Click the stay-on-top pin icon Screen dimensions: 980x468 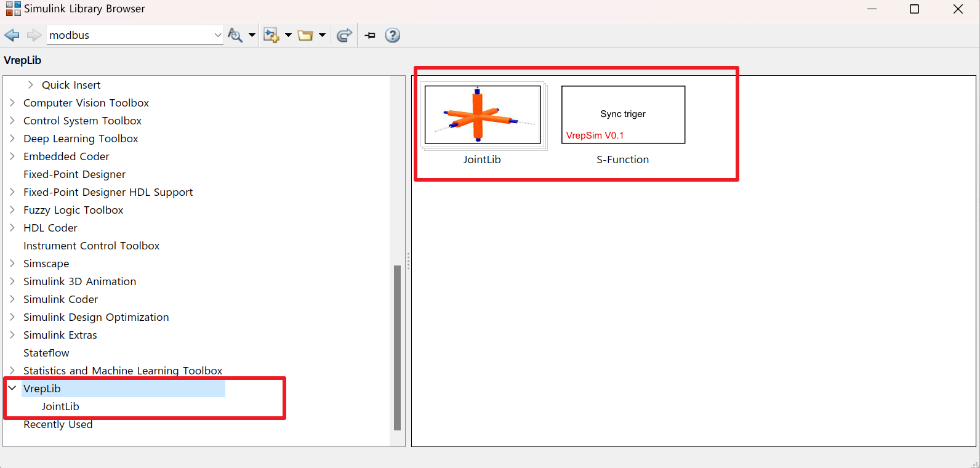pos(370,35)
